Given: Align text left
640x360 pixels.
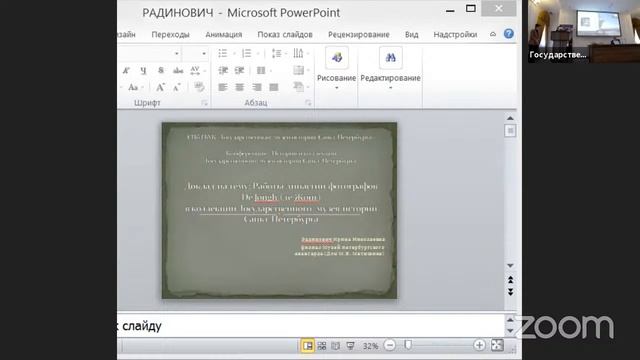Looking at the screenshot, I should pos(223,87).
